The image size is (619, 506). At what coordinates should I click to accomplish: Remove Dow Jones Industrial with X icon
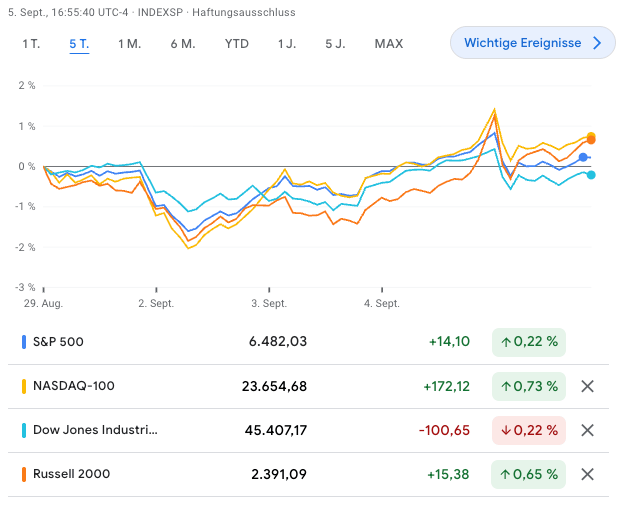(x=588, y=430)
